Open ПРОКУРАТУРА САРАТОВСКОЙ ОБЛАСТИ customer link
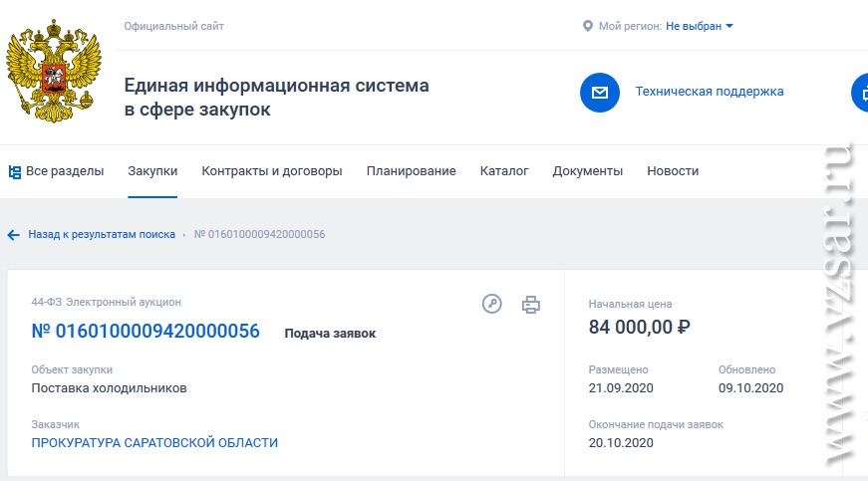 coord(154,443)
